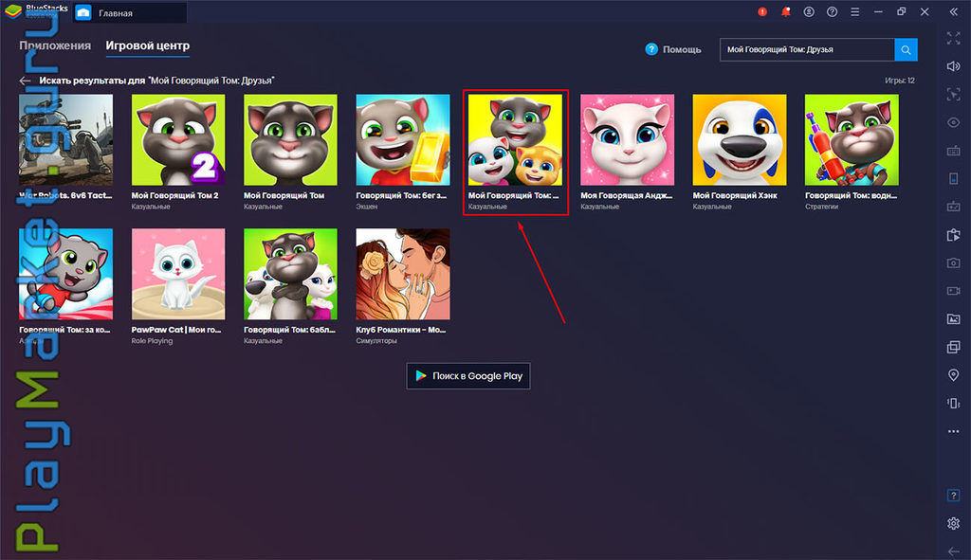
Task: Open Говорящий Том: водная битва game
Action: point(852,140)
